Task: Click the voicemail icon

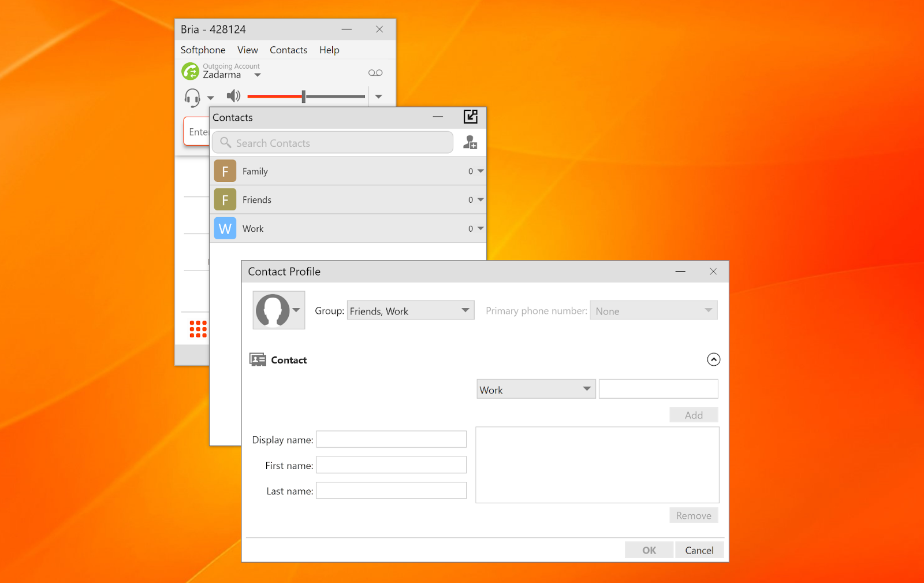Action: point(375,73)
